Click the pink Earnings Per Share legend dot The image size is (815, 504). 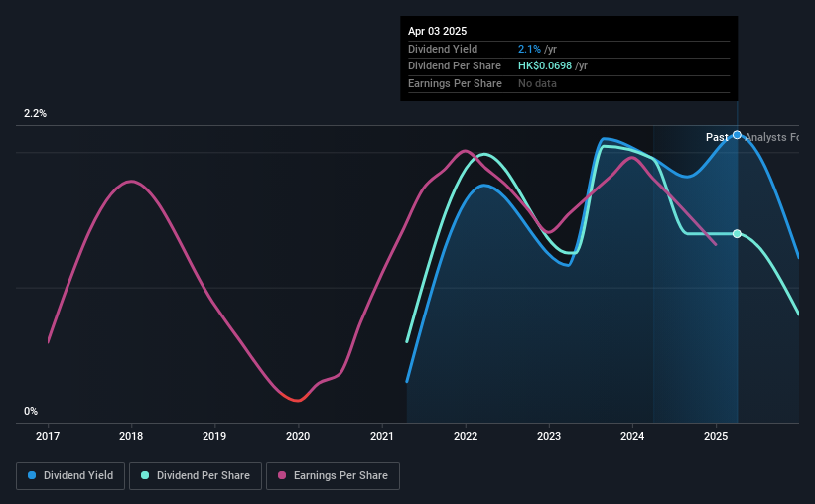[282, 475]
